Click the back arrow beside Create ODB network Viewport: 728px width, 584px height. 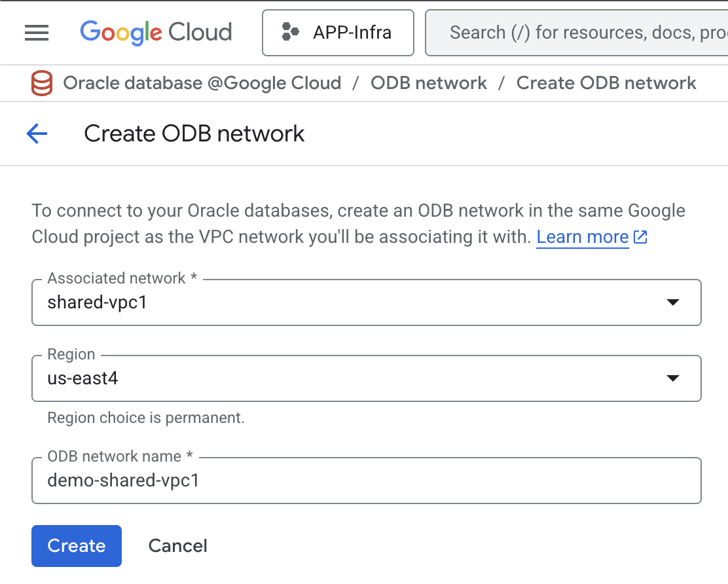(x=37, y=134)
